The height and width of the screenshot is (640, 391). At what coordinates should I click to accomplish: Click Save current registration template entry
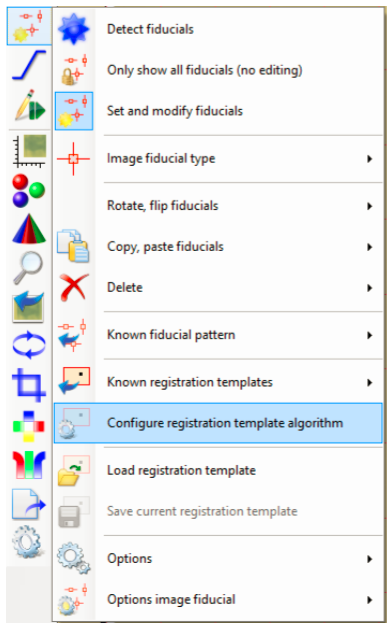pos(218,511)
